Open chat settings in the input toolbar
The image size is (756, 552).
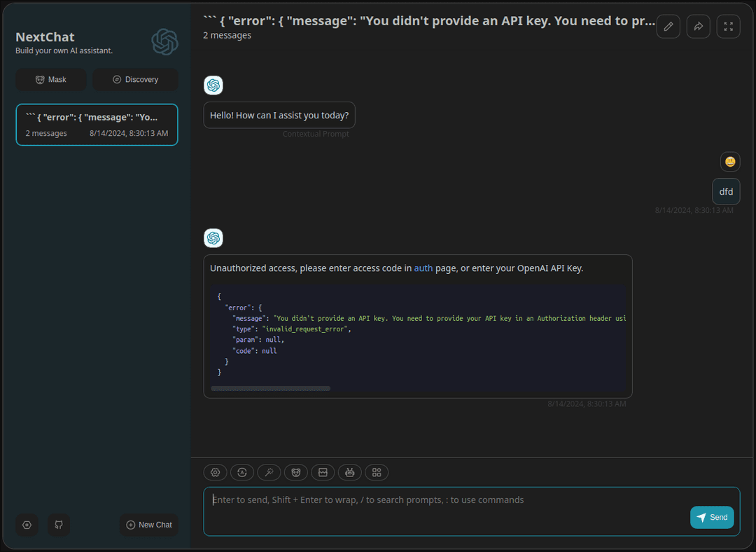215,472
